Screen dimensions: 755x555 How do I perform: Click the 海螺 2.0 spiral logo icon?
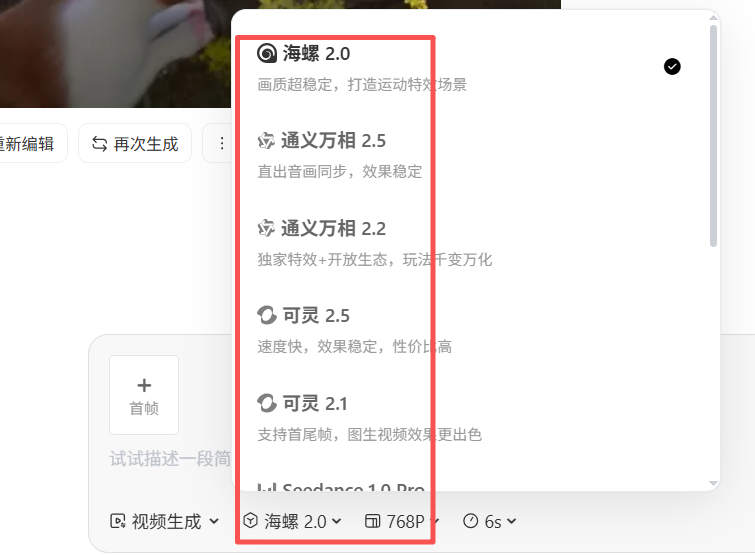267,53
